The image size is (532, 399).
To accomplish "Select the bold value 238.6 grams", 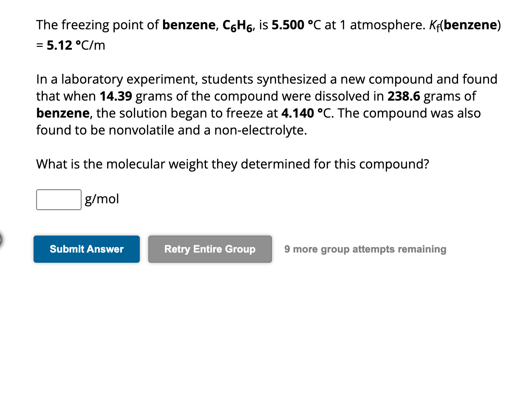I will pos(405,96).
